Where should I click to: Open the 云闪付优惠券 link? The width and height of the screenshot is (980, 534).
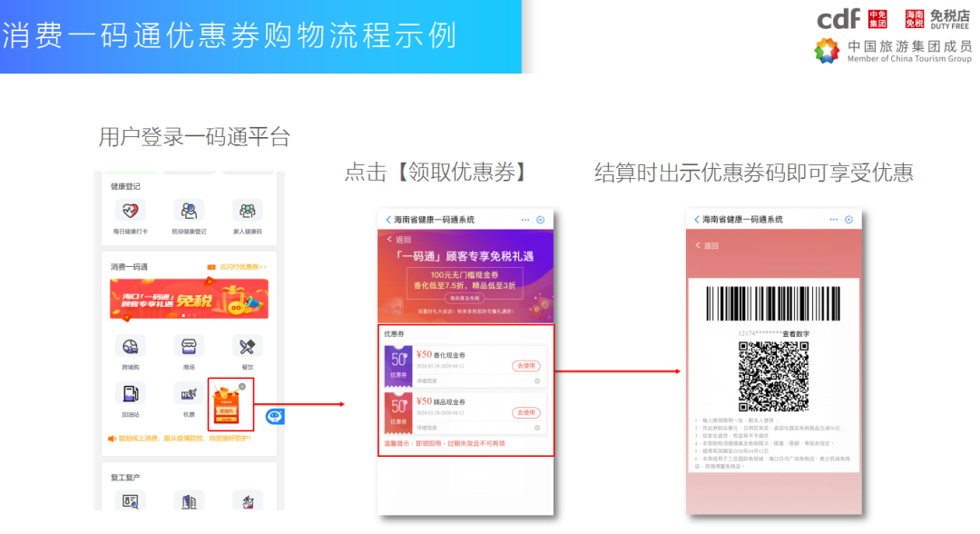pyautogui.click(x=236, y=267)
